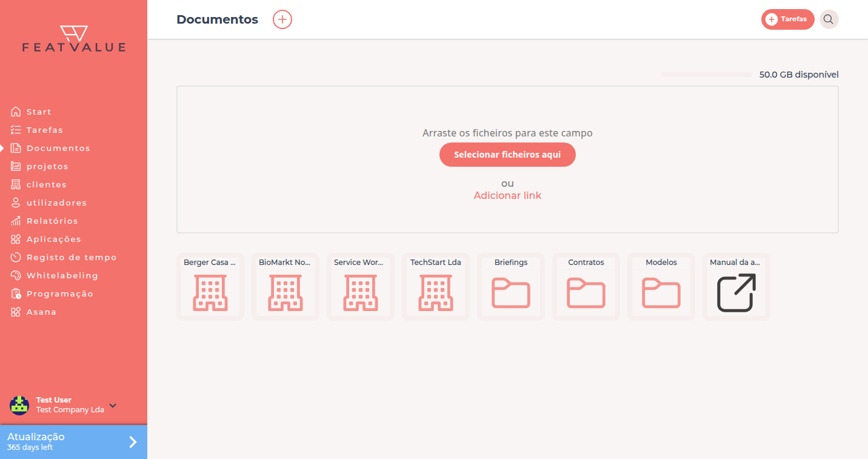Click the Programação clipboard icon
868x459 pixels.
[x=16, y=293]
